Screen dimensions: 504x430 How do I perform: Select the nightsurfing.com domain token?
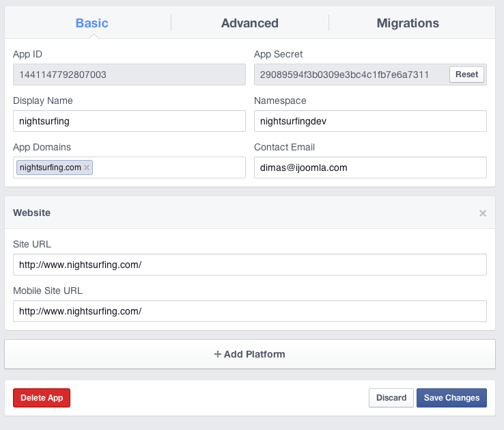50,167
